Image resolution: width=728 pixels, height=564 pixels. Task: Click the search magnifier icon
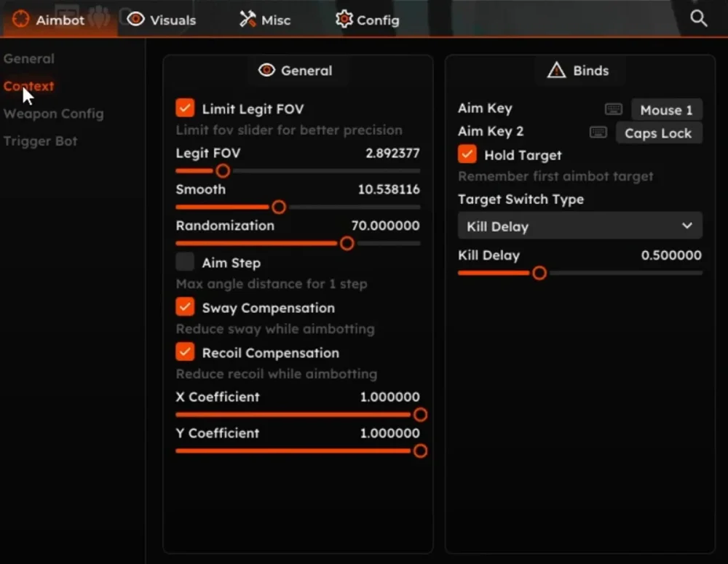(698, 19)
